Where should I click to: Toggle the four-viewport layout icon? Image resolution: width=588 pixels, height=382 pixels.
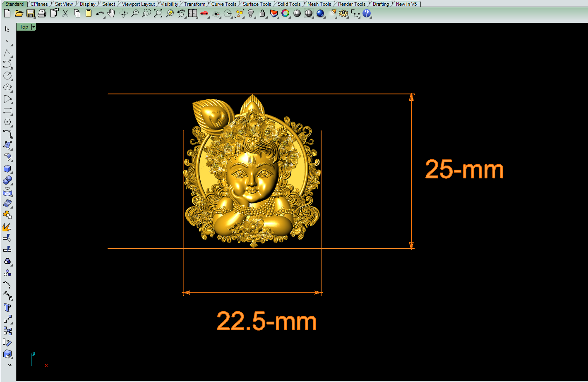(192, 14)
